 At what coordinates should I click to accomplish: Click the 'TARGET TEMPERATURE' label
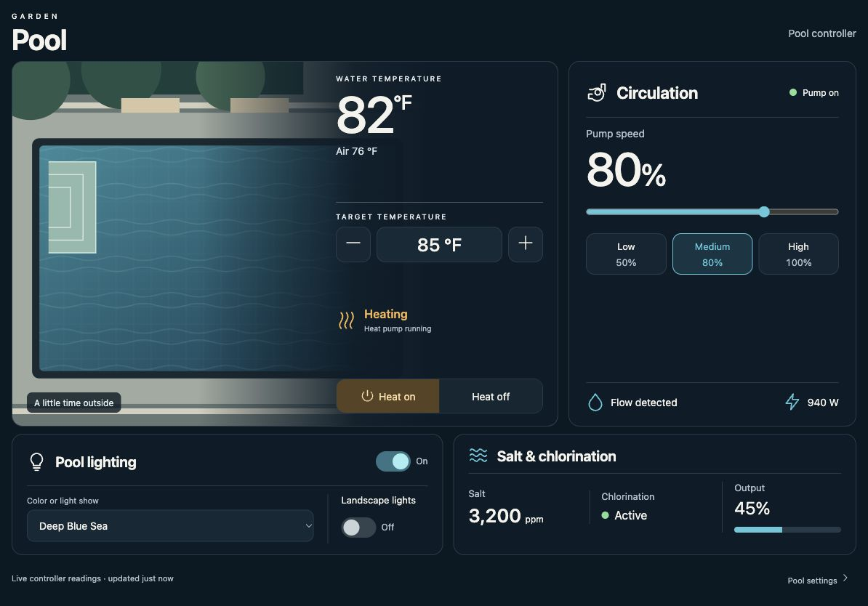[391, 217]
